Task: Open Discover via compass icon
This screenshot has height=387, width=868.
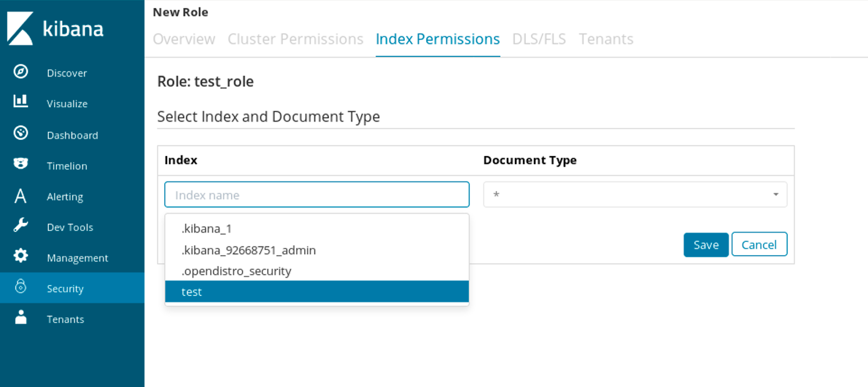Action: tap(21, 72)
